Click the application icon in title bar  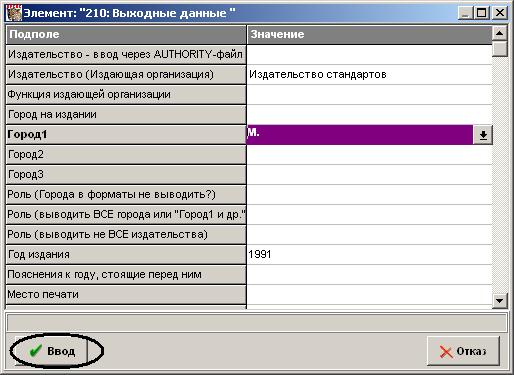pyautogui.click(x=14, y=13)
